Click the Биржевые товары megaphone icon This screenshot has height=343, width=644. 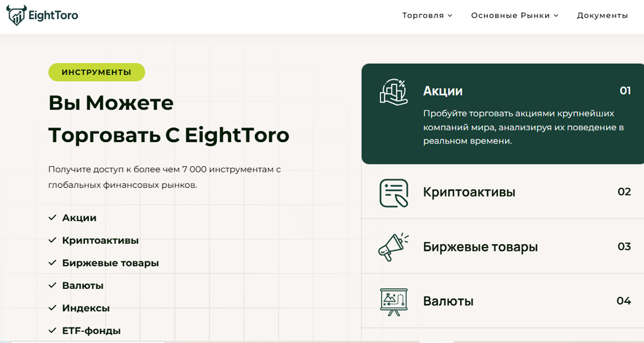pos(393,247)
